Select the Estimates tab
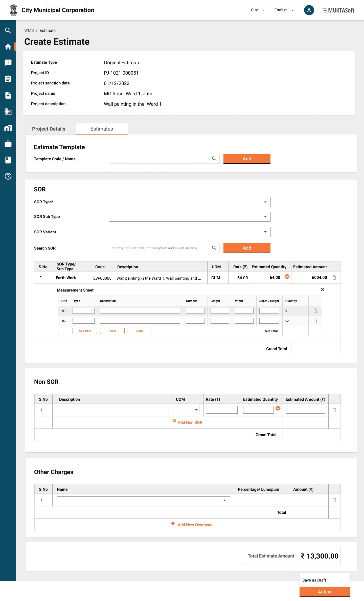Viewport: 364px width, 601px height. point(102,129)
